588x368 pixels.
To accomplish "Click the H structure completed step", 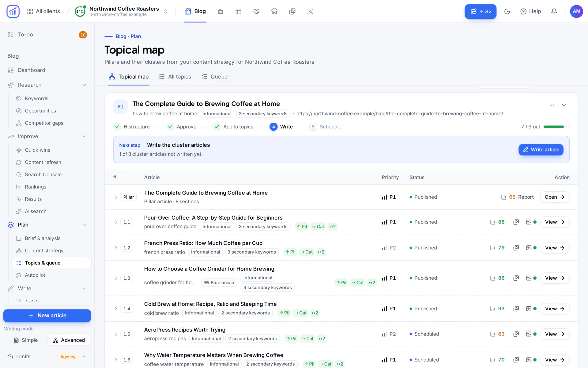I will pos(132,127).
